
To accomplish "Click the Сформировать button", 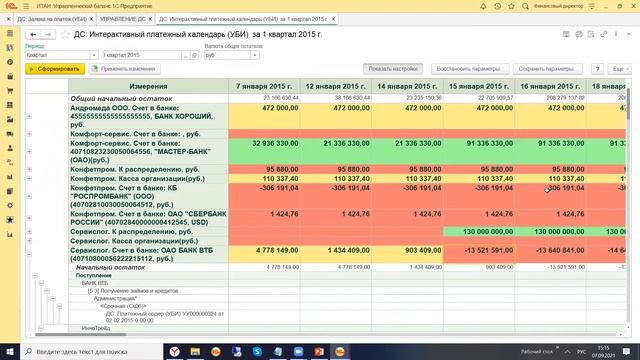I will 55,69.
